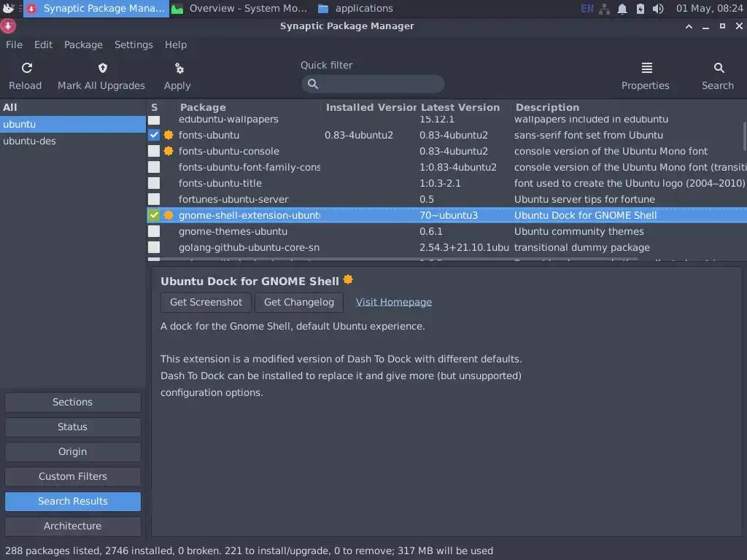This screenshot has width=747, height=560.
Task: Toggle the fonts-ubuntu installed checkbox
Action: tap(154, 135)
